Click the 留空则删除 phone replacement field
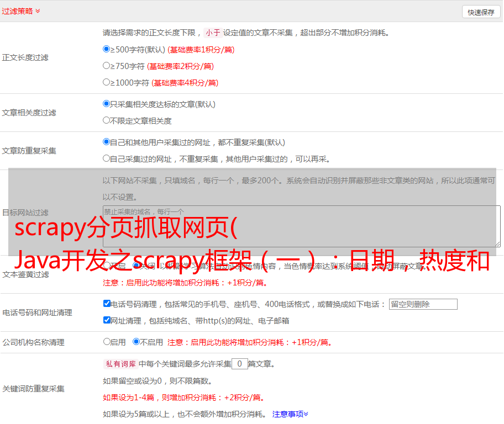 click(423, 304)
